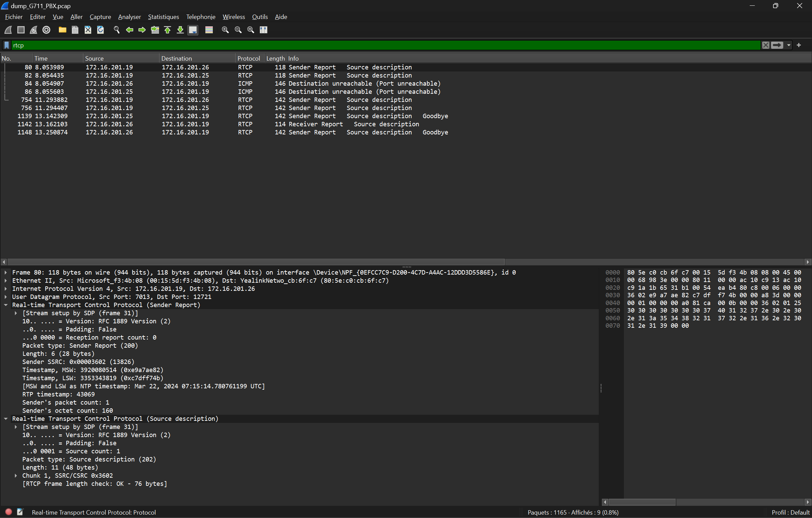
Task: Expand Chunk 1 SSRC/CSRC 0x3602
Action: [16, 476]
